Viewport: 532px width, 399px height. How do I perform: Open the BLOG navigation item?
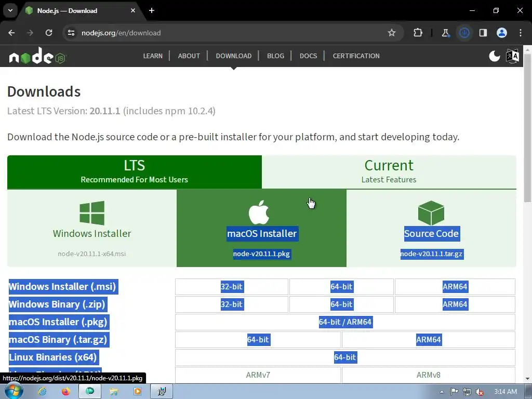tap(275, 56)
